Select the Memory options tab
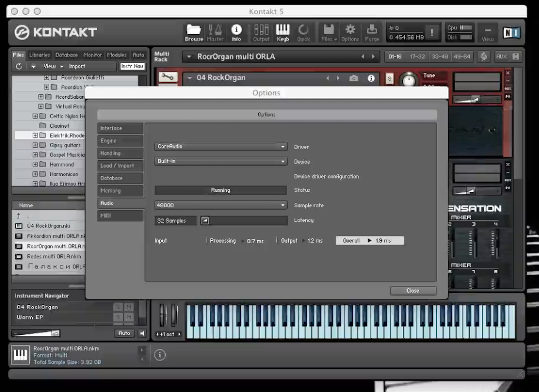 (120, 191)
